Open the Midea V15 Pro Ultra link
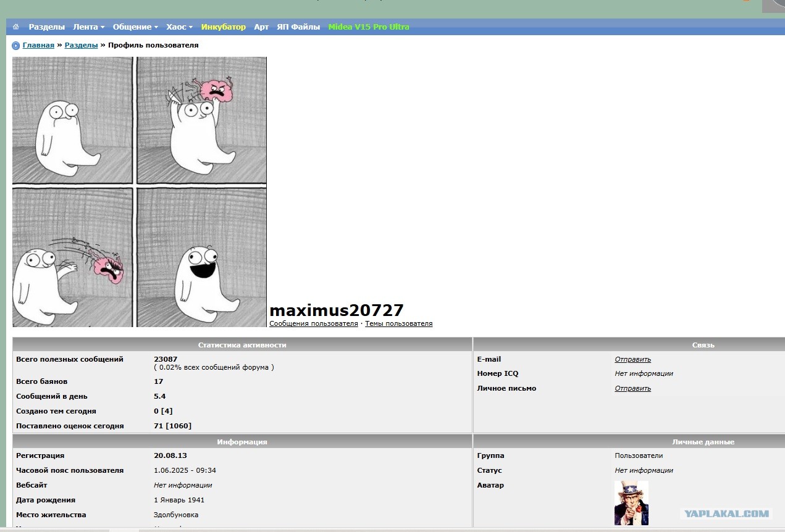This screenshot has width=785, height=532. pyautogui.click(x=369, y=27)
